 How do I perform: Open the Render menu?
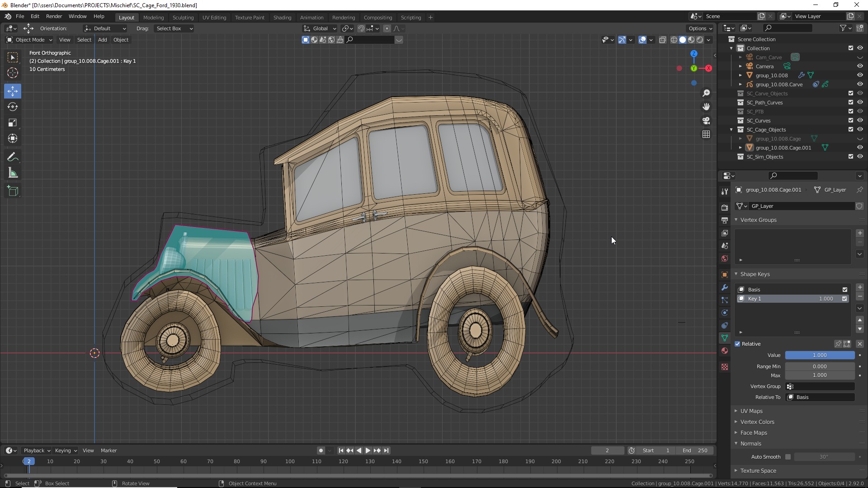[x=54, y=16]
